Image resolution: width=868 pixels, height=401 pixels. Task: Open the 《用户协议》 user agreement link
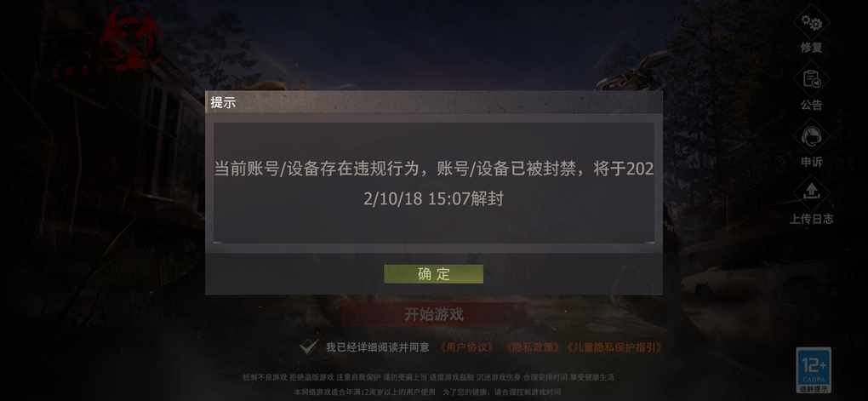tap(466, 347)
